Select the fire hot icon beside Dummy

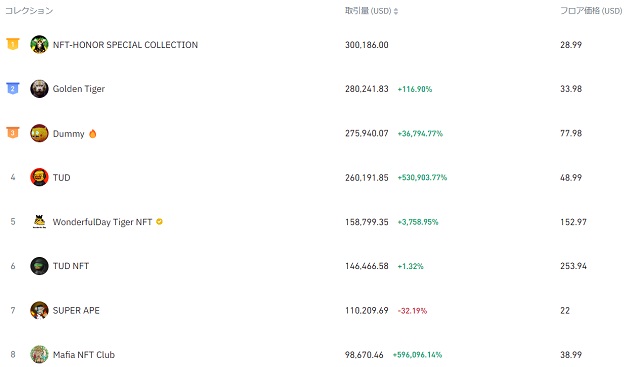93,133
